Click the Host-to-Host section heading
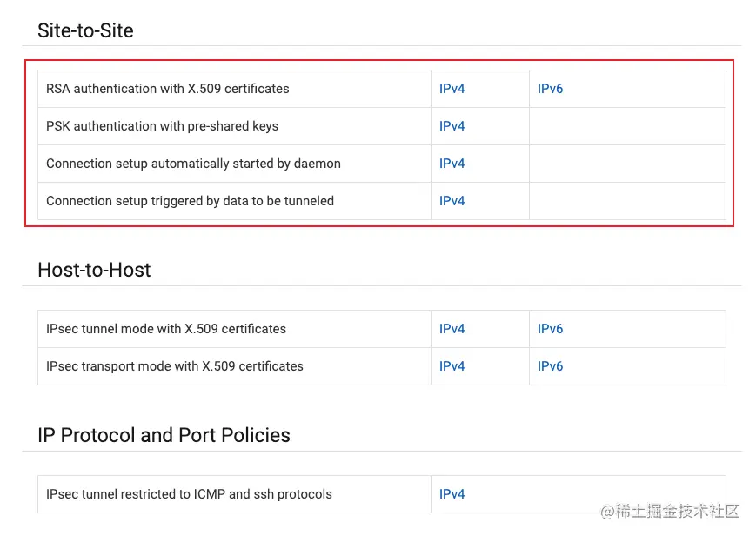This screenshot has width=756, height=536. [x=94, y=270]
